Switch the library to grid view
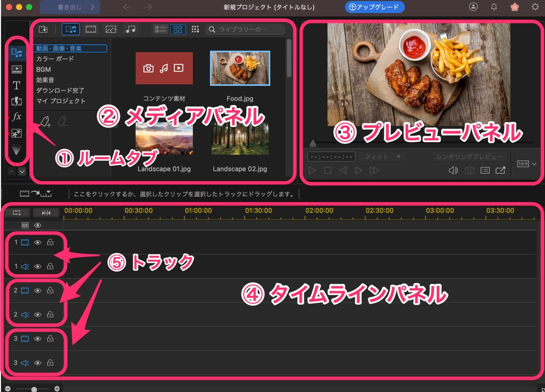 coord(178,29)
